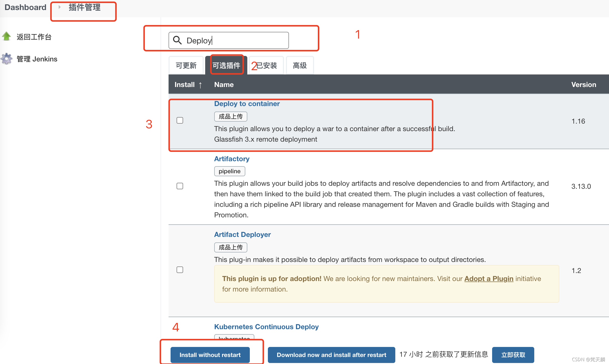Image resolution: width=609 pixels, height=364 pixels.
Task: Follow the Adopt a Plugin link
Action: tap(489, 279)
